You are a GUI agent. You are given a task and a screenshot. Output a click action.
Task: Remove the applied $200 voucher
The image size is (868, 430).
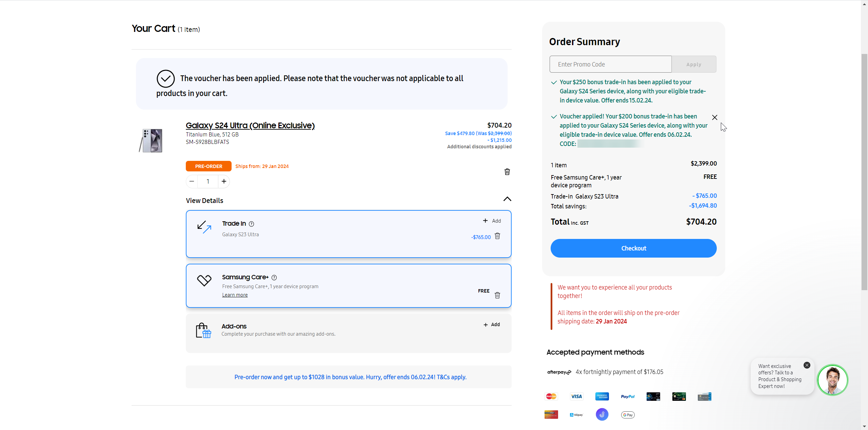(715, 117)
